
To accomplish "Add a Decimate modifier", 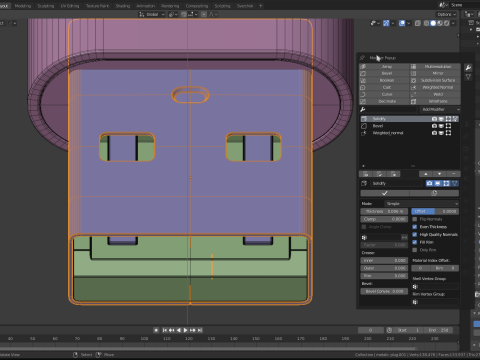I will coord(384,101).
